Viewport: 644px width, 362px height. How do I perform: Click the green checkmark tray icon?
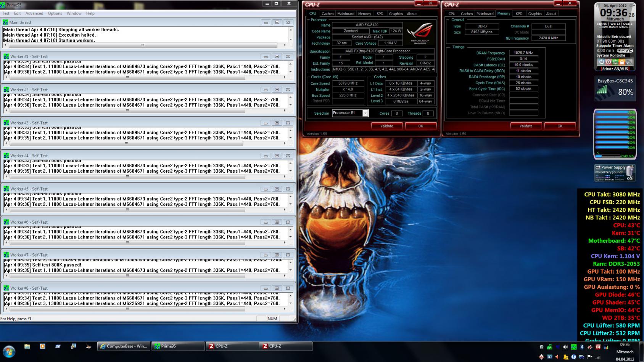549,347
